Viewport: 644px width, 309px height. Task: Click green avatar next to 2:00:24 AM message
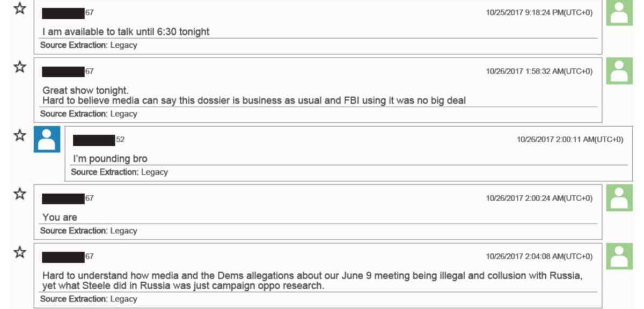pyautogui.click(x=619, y=198)
